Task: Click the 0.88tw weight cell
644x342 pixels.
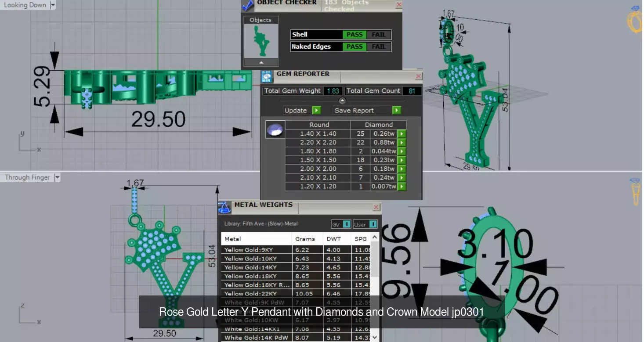Action: (x=384, y=142)
